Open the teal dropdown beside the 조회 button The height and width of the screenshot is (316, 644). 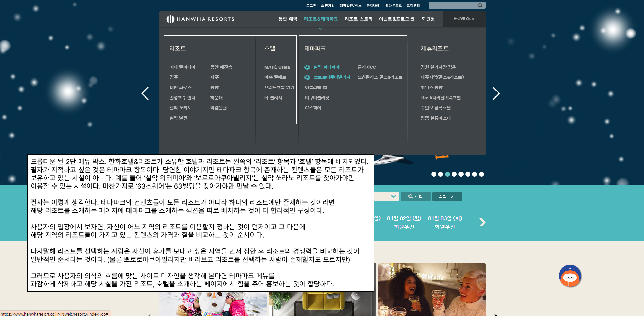click(x=394, y=196)
